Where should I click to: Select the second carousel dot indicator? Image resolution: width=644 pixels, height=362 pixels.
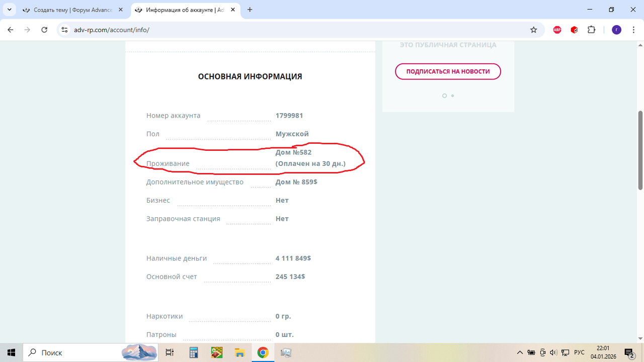pyautogui.click(x=452, y=96)
